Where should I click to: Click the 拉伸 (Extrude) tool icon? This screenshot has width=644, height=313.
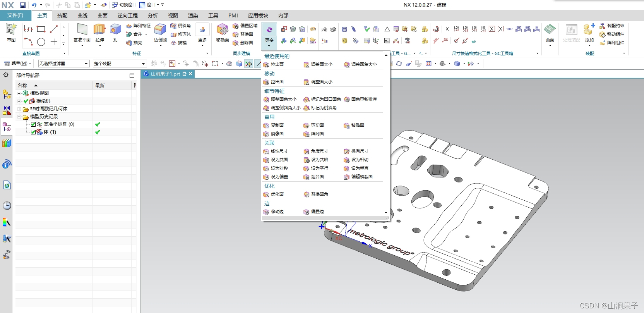coord(99,29)
